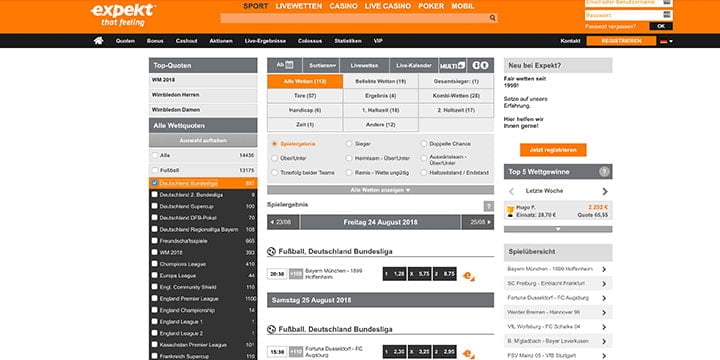Click the expekt icon for Bayern München match
The width and height of the screenshot is (720, 360).
[468, 276]
